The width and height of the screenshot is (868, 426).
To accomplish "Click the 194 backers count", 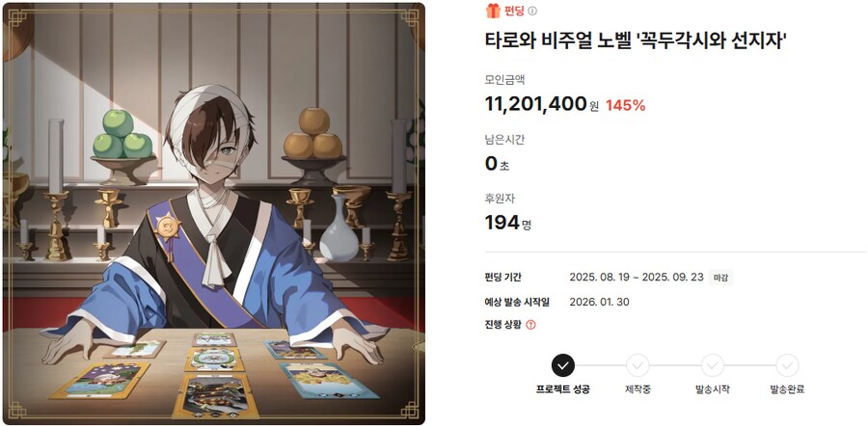I will click(502, 223).
